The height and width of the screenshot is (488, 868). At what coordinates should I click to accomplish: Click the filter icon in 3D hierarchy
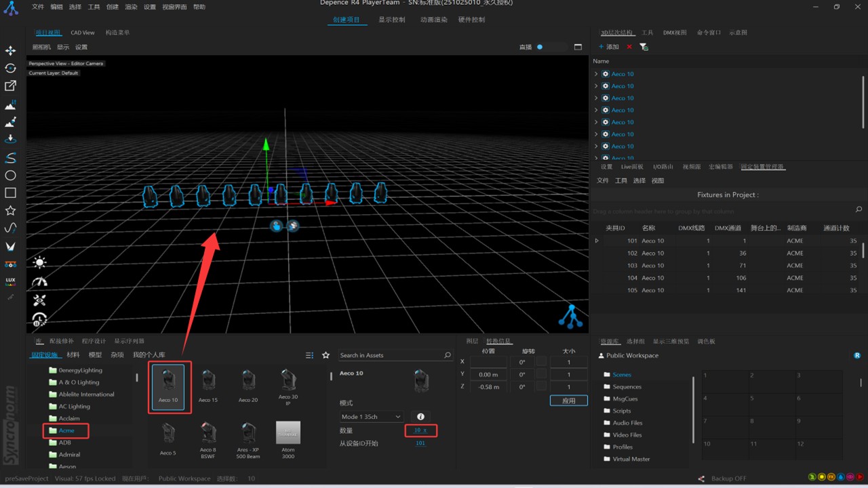[x=644, y=47]
